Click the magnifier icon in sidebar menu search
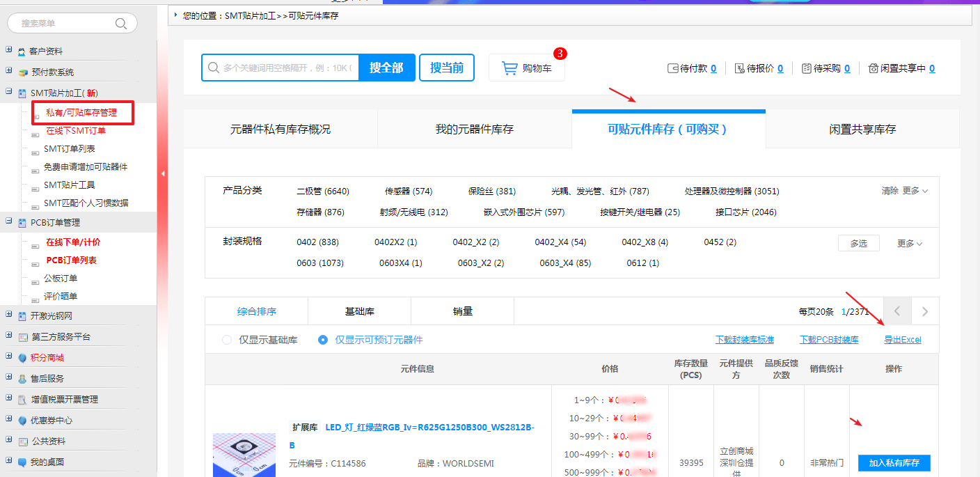 121,24
